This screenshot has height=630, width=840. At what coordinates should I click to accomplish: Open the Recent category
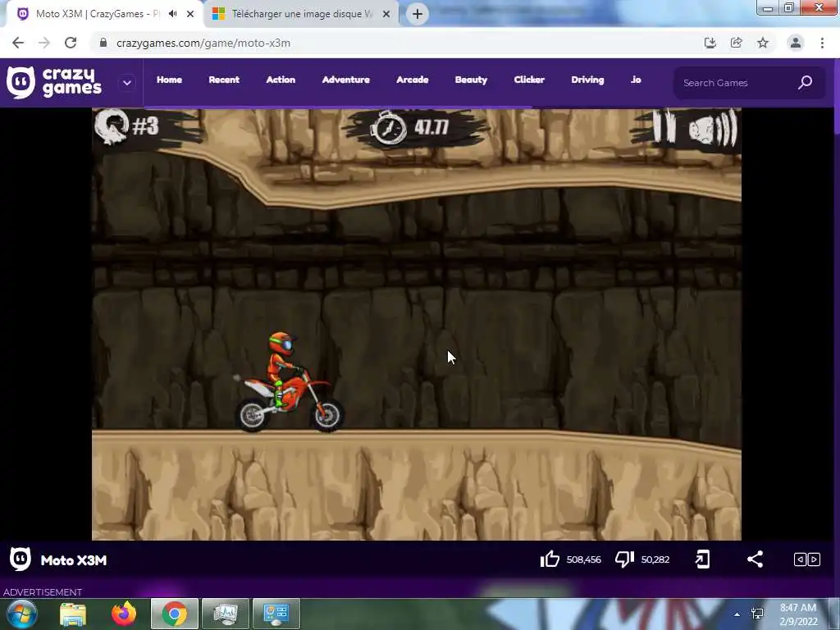(x=224, y=80)
